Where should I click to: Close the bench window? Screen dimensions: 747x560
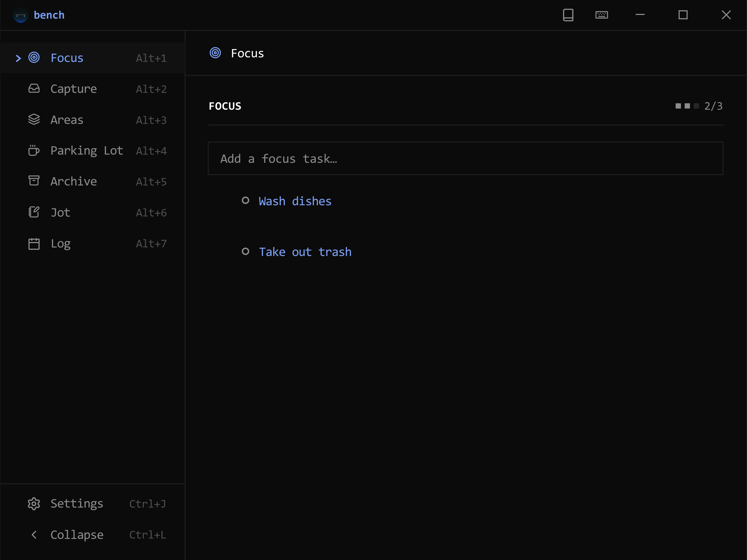point(726,15)
